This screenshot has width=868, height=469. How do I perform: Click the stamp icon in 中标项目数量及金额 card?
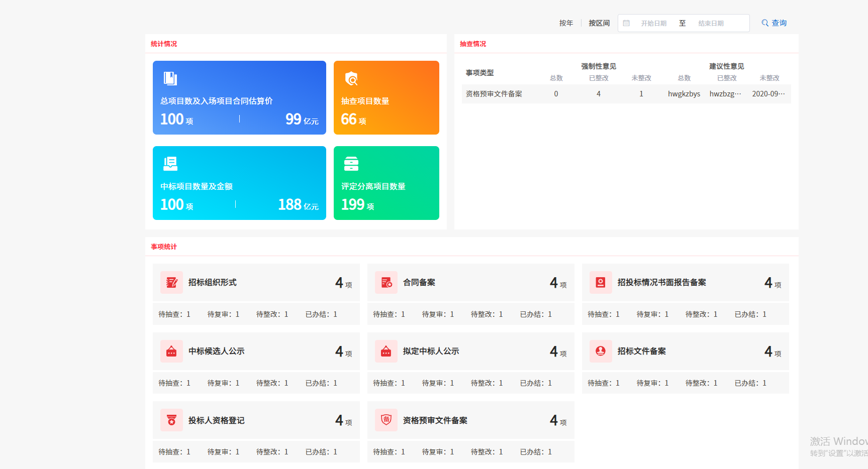[170, 164]
